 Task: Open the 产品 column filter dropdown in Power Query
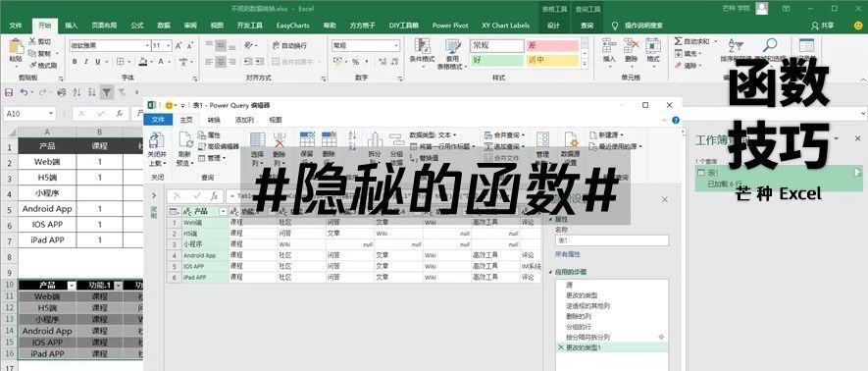pos(224,212)
